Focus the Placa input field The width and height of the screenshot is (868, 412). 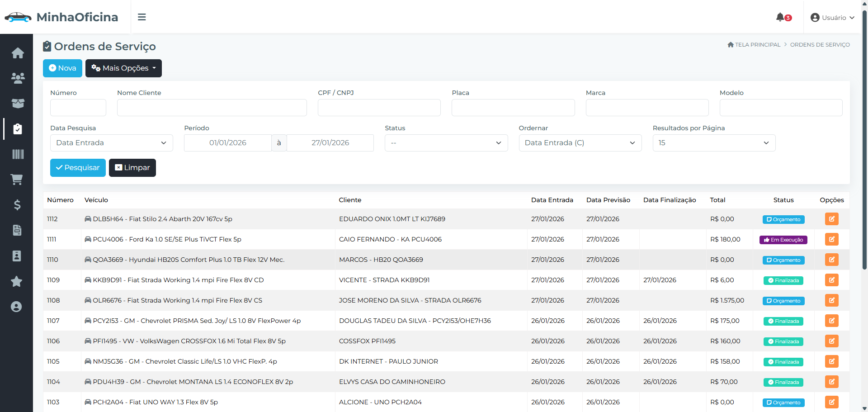pos(513,108)
